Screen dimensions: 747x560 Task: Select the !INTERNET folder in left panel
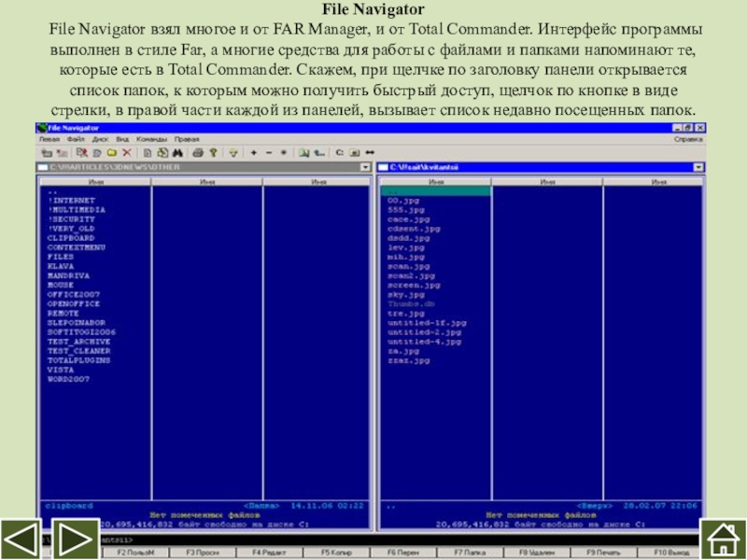click(x=72, y=201)
